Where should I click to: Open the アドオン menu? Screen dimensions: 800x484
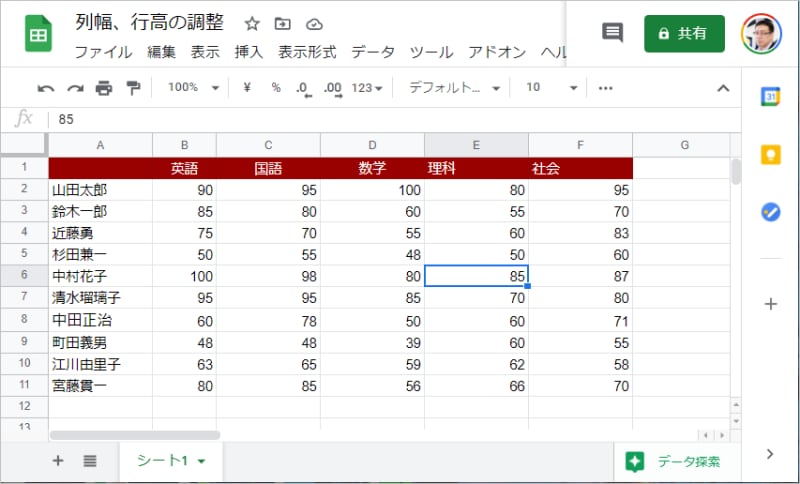click(496, 52)
